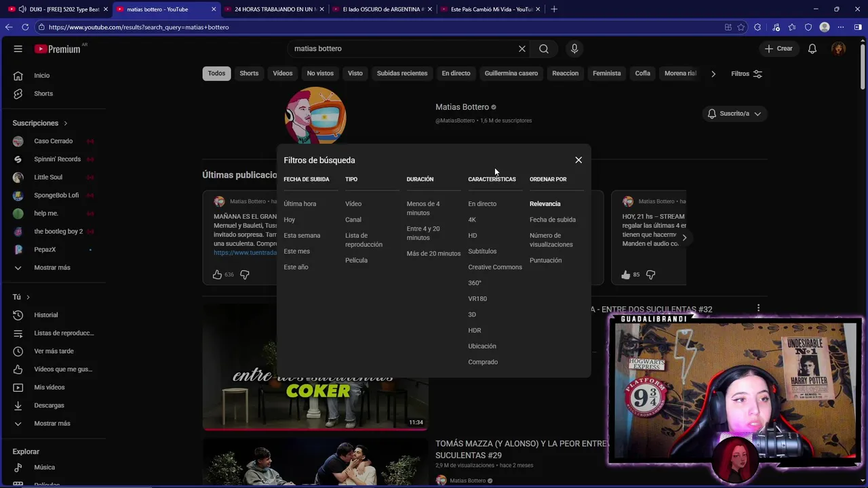
Task: Like the post with 636 likes
Action: coord(217,274)
